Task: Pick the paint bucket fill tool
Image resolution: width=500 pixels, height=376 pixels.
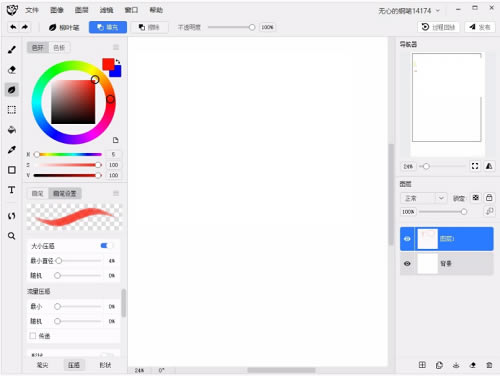Action: (12, 130)
